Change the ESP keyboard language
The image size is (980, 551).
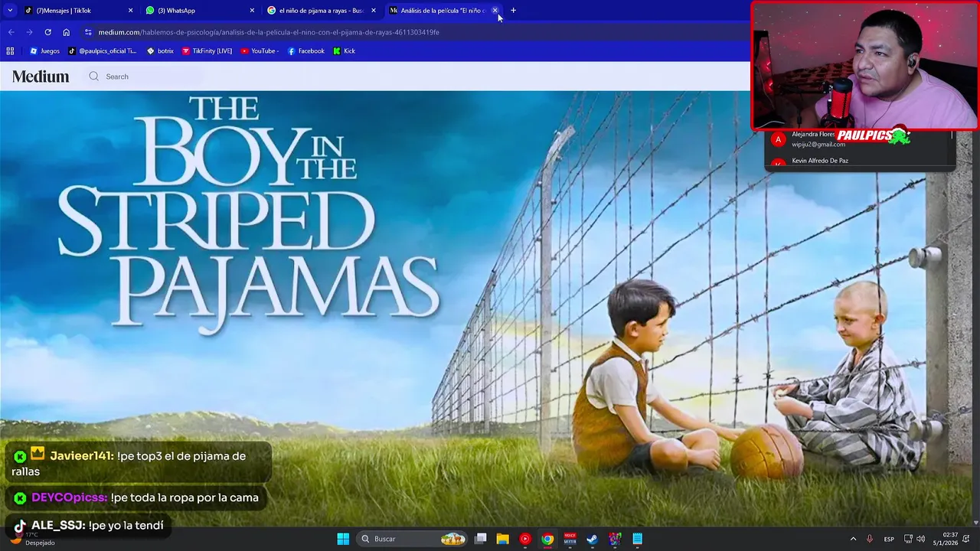point(889,539)
